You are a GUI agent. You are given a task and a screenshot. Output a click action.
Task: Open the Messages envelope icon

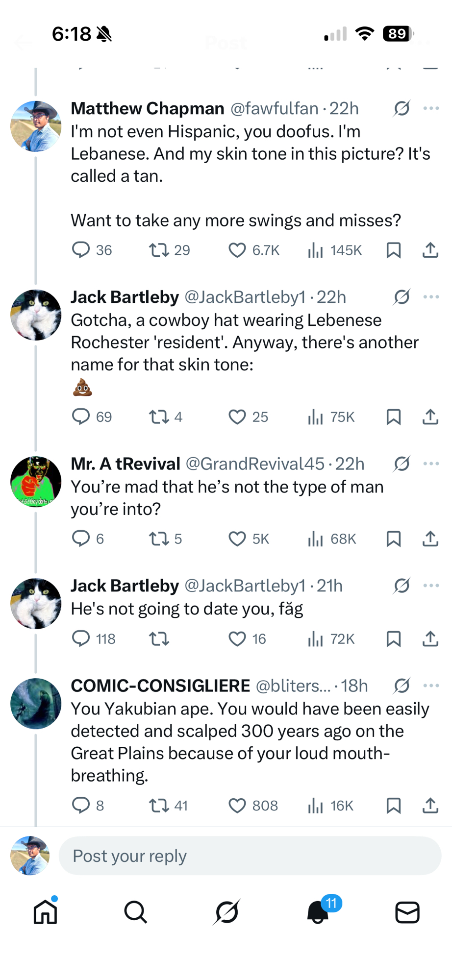click(x=407, y=912)
